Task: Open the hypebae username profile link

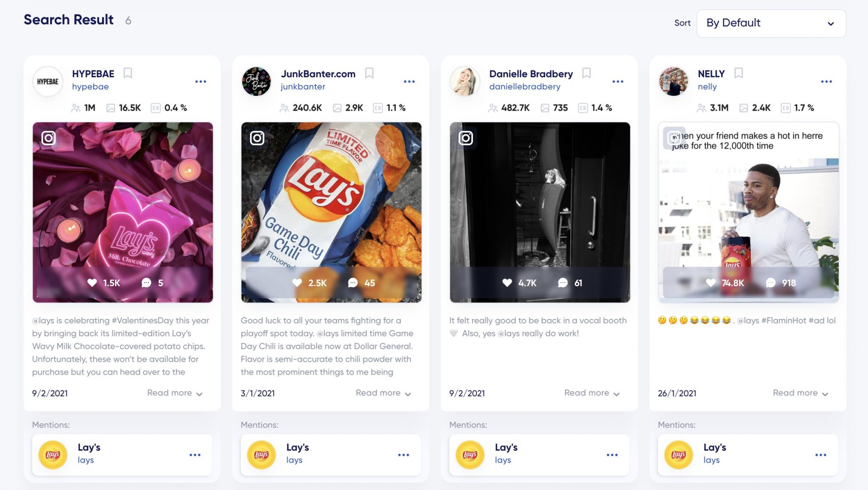Action: pos(90,87)
